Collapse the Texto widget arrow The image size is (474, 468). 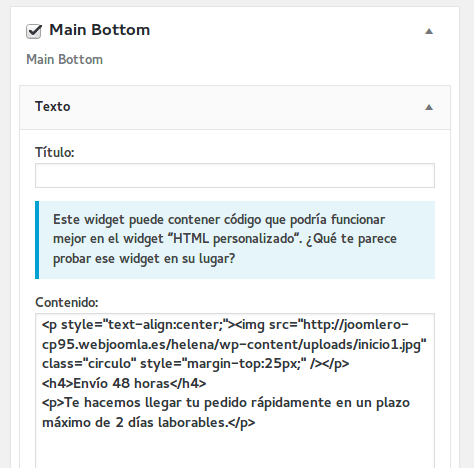(x=429, y=107)
